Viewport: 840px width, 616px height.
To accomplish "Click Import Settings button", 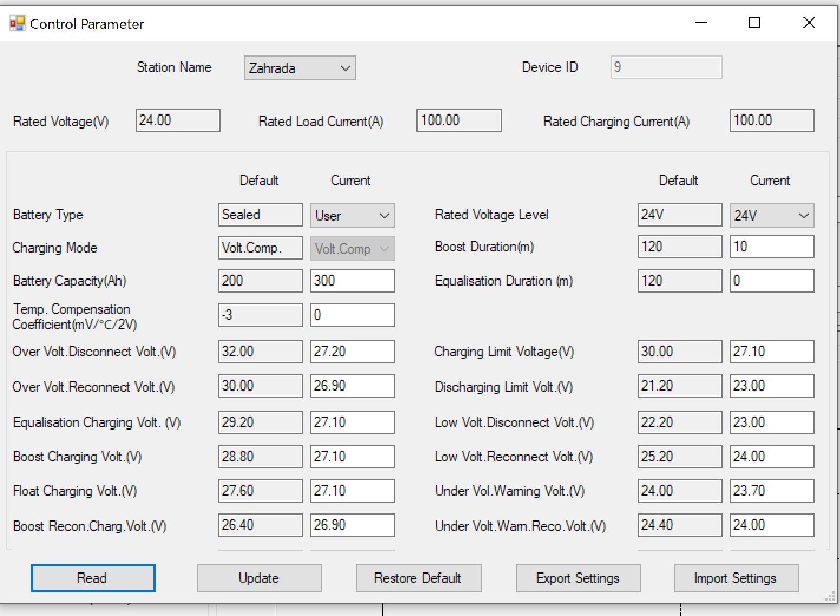I will (736, 578).
